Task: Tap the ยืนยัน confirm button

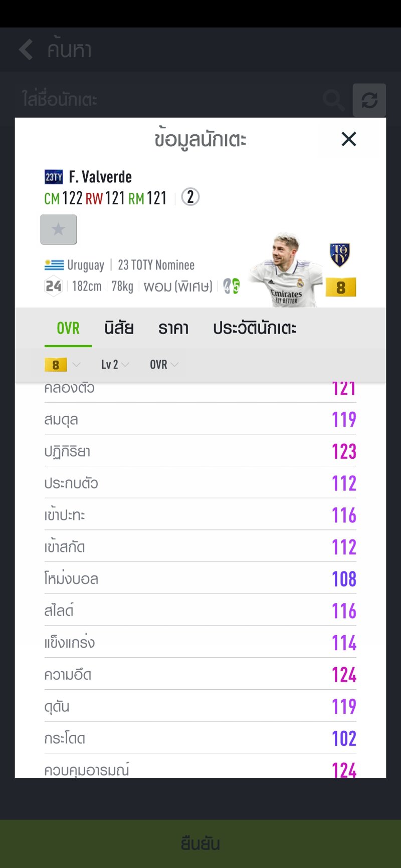Action: click(x=200, y=843)
